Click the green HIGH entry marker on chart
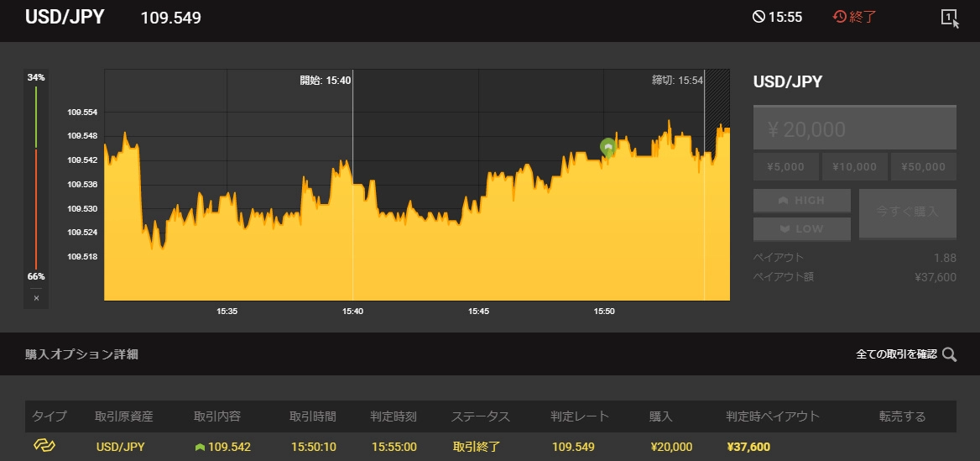Image resolution: width=980 pixels, height=461 pixels. pos(607,147)
